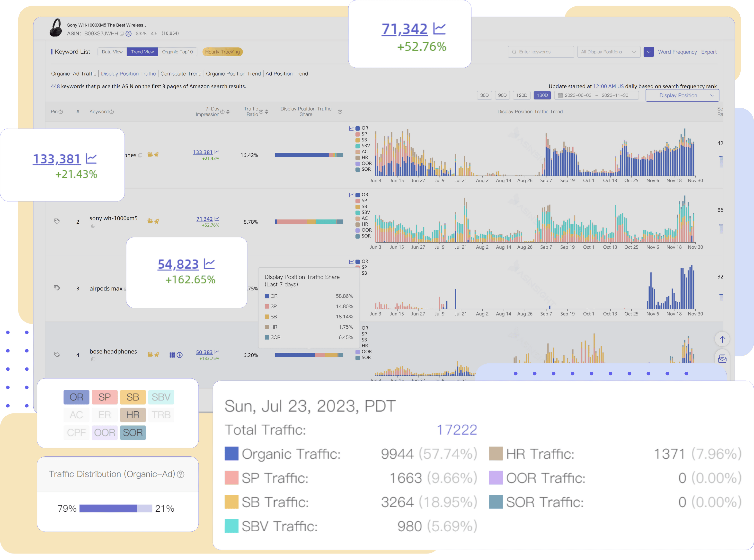Toggle the OR badge in the position filter panel
This screenshot has height=560, width=754.
pyautogui.click(x=76, y=397)
